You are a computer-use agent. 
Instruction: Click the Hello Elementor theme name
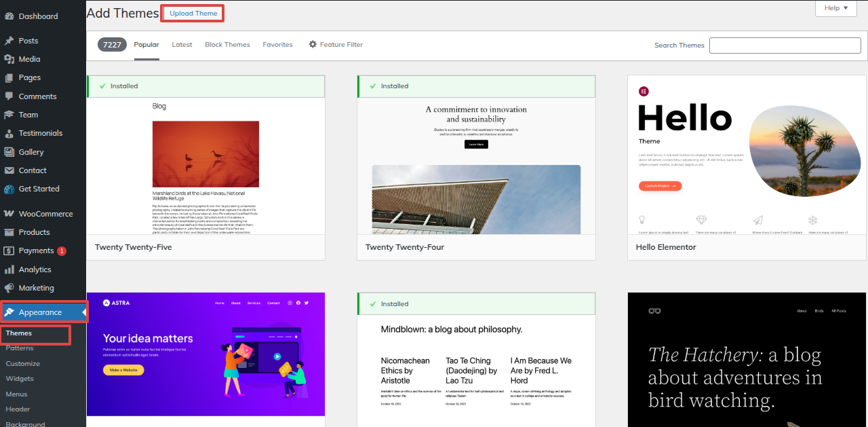point(666,248)
